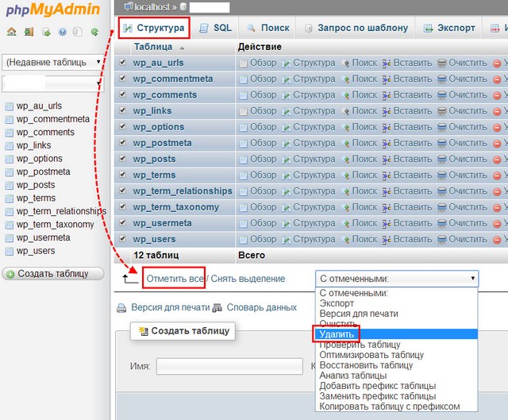
Task: Switch to the Поиск tab
Action: 268,28
